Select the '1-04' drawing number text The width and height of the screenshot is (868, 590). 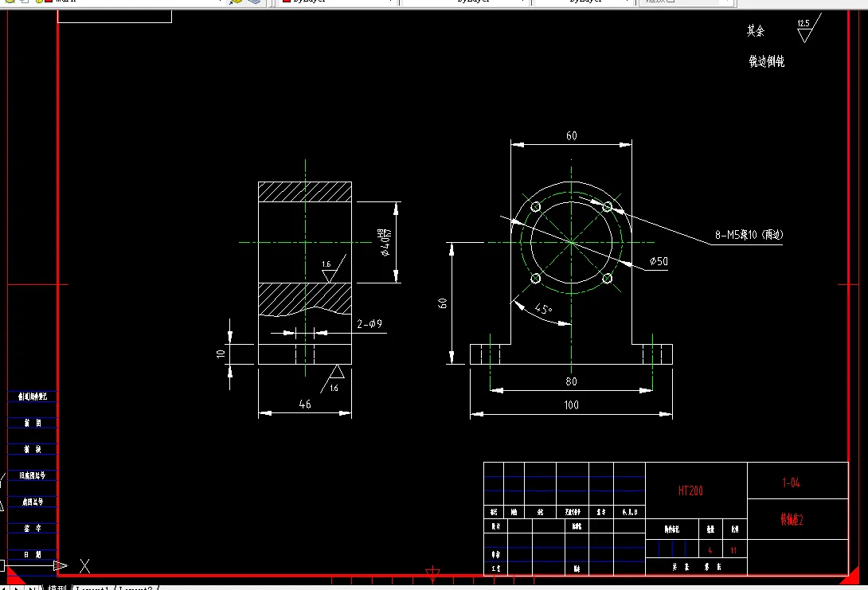click(791, 483)
